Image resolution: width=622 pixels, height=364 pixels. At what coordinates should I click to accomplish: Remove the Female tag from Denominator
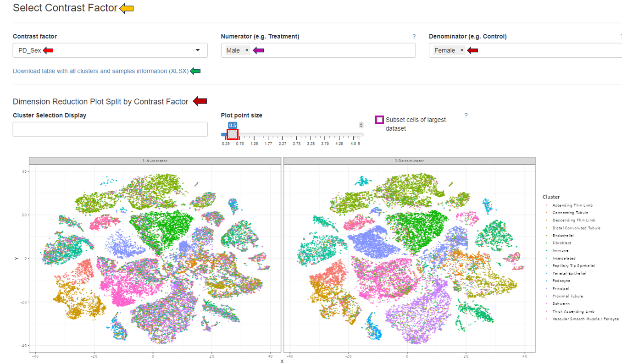coord(462,50)
